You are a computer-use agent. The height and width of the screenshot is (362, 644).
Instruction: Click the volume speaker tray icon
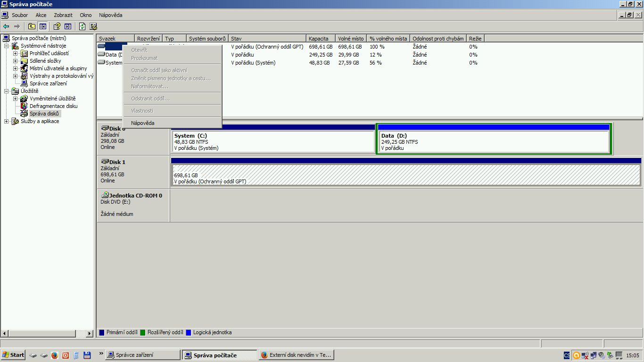(601, 355)
